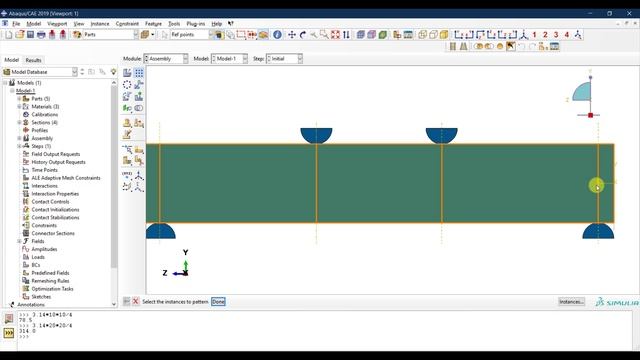Open the Step dropdown showing Initial
This screenshot has height=360, width=640.
284,59
